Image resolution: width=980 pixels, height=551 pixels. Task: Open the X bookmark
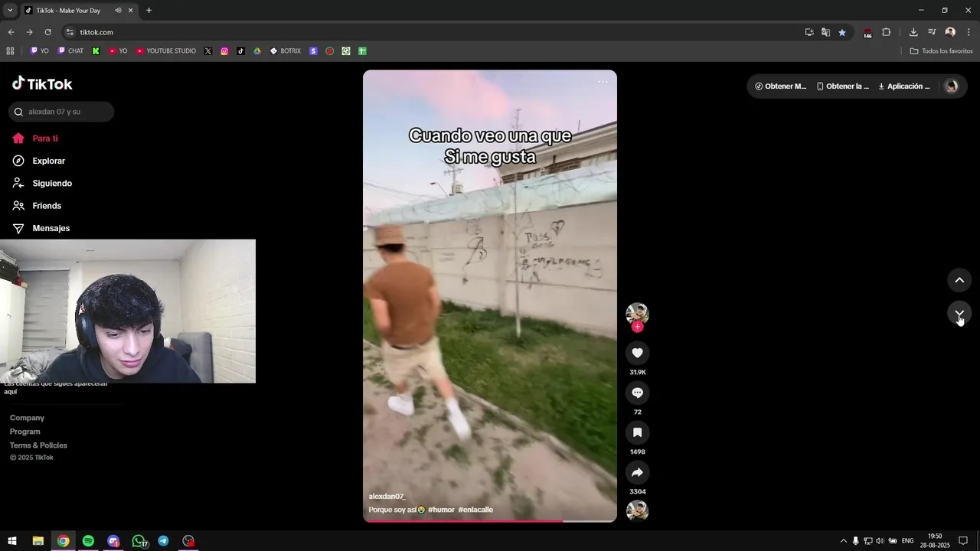tap(208, 51)
